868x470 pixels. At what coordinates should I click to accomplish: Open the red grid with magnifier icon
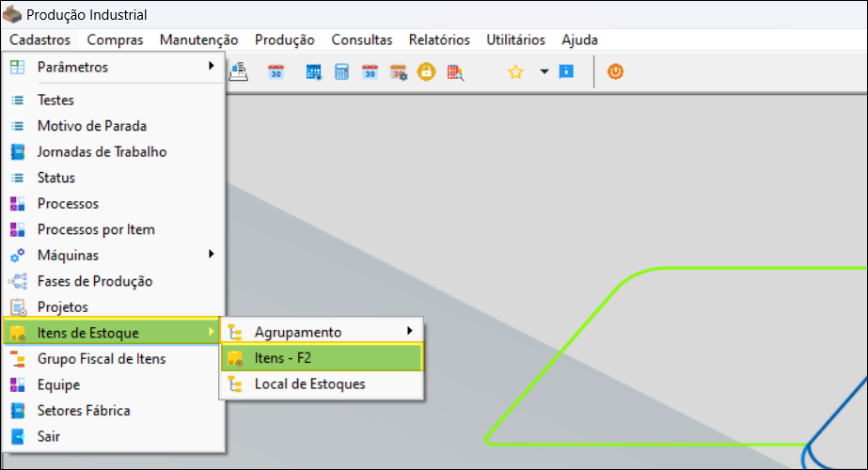455,72
